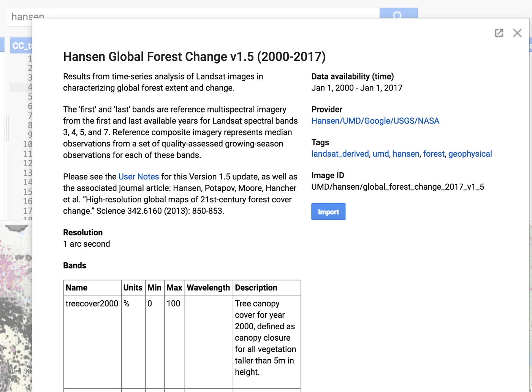Close the Hansen dataset dialog
This screenshot has width=532, height=392.
(517, 33)
